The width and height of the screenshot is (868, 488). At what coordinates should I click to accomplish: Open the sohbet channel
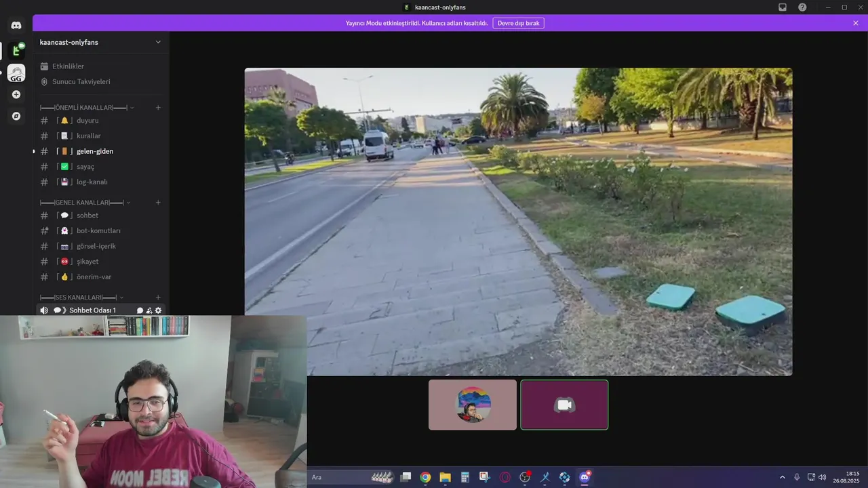pos(100,216)
